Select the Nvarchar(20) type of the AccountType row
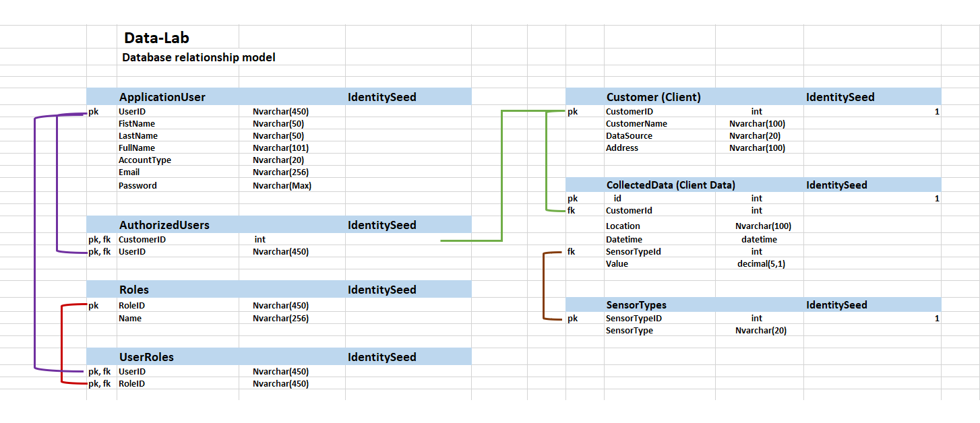 click(x=279, y=160)
